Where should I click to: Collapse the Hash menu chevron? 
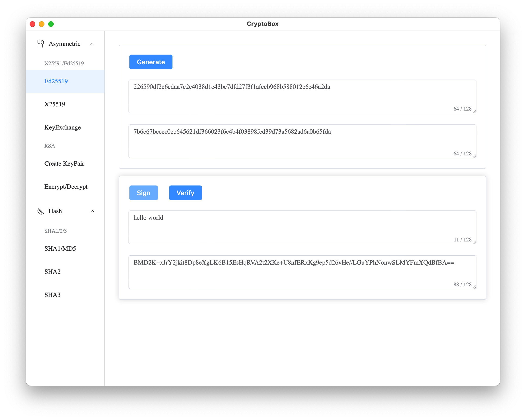pos(92,211)
